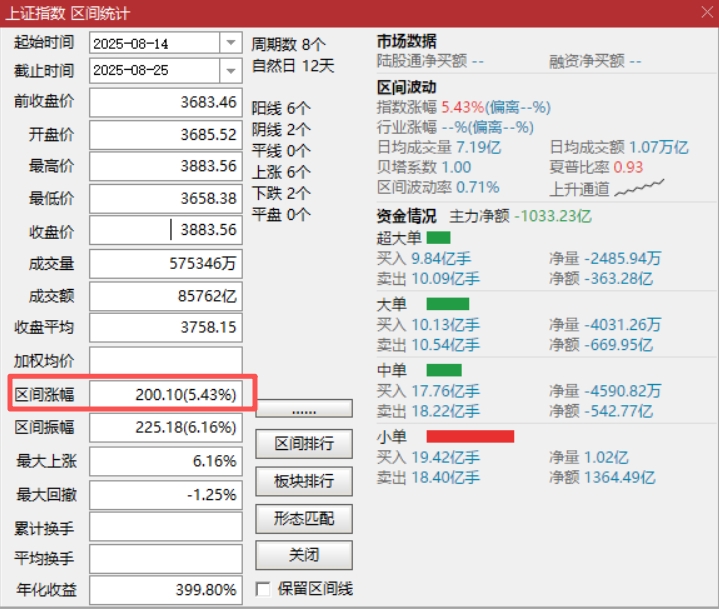Click 小单 净额 1364.49亿

(x=603, y=477)
